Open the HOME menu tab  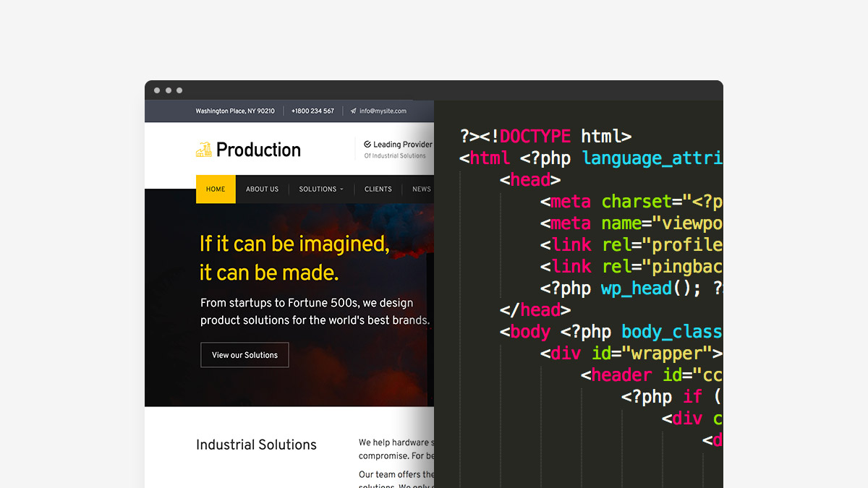[216, 189]
